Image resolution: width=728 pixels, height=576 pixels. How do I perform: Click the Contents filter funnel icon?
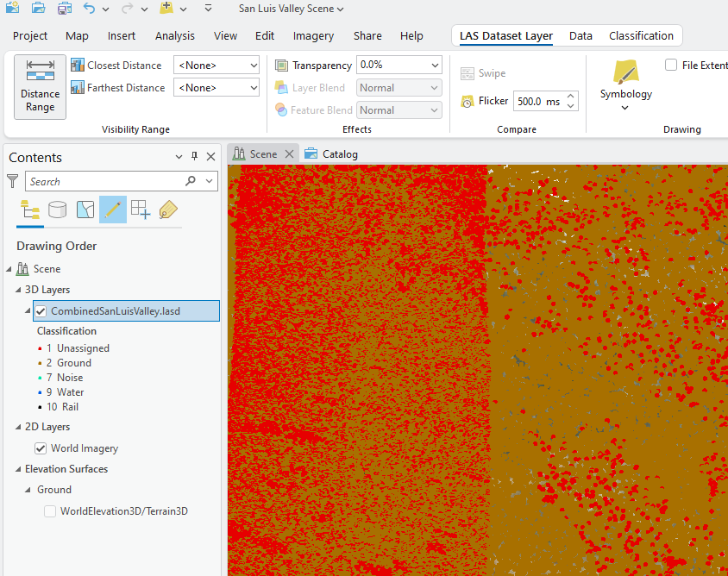click(13, 181)
